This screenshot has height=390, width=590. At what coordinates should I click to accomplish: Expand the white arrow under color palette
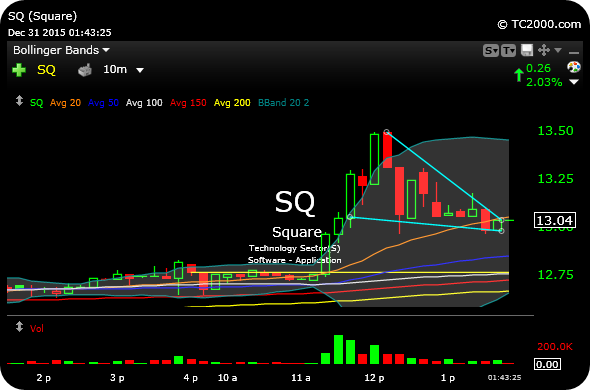click(574, 82)
